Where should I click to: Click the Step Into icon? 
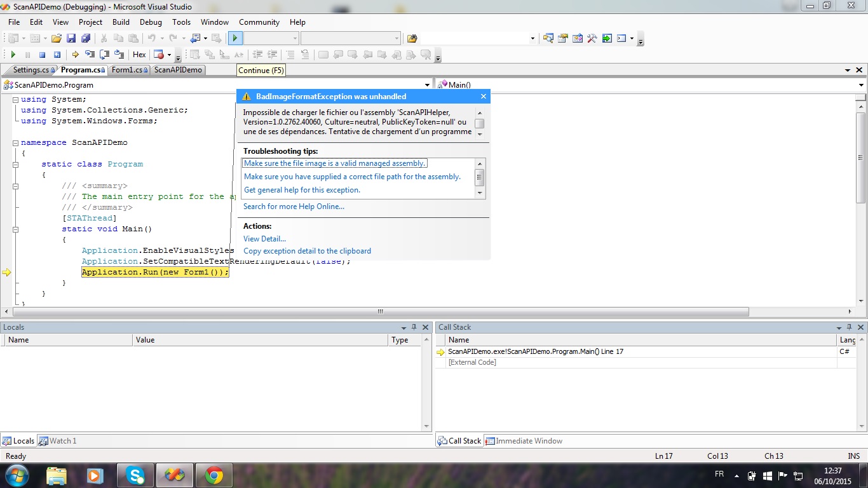click(x=90, y=55)
